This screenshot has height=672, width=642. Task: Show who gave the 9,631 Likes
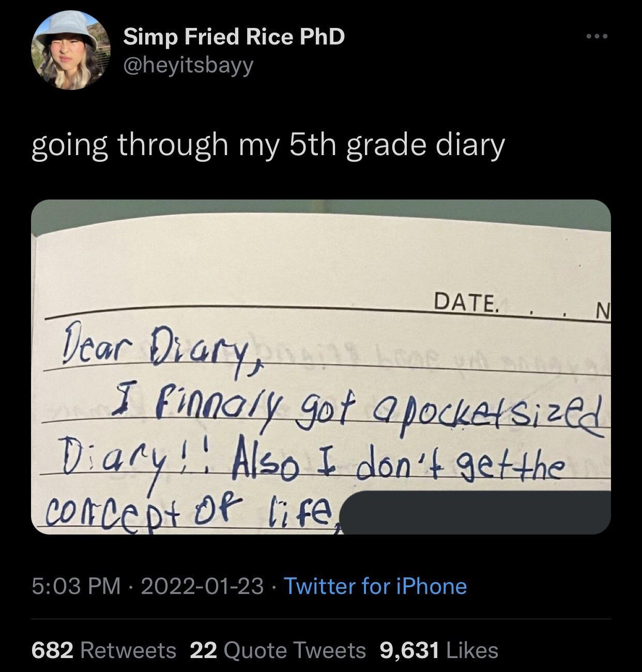(x=439, y=650)
